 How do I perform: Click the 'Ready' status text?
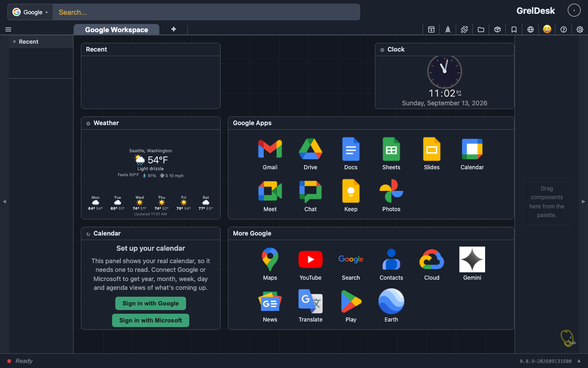(24, 361)
